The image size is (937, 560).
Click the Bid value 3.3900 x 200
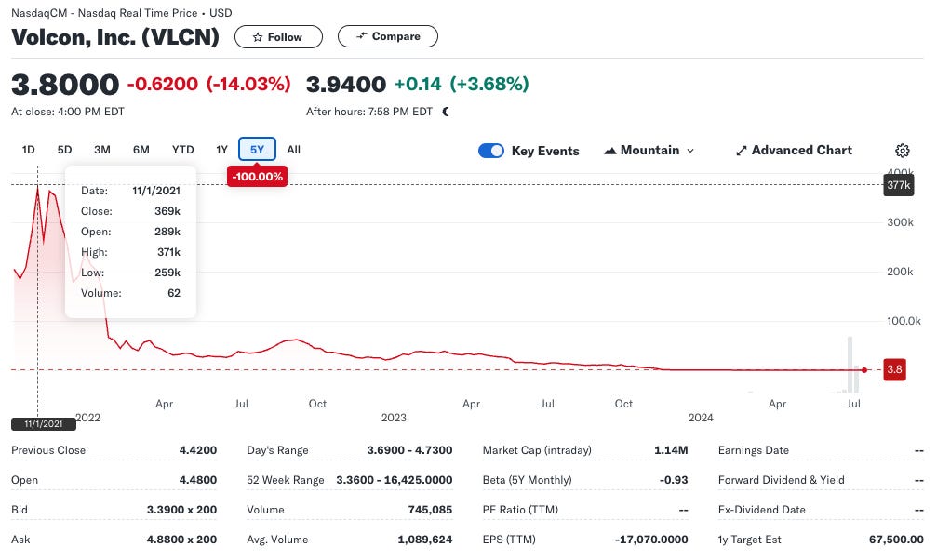coord(181,510)
